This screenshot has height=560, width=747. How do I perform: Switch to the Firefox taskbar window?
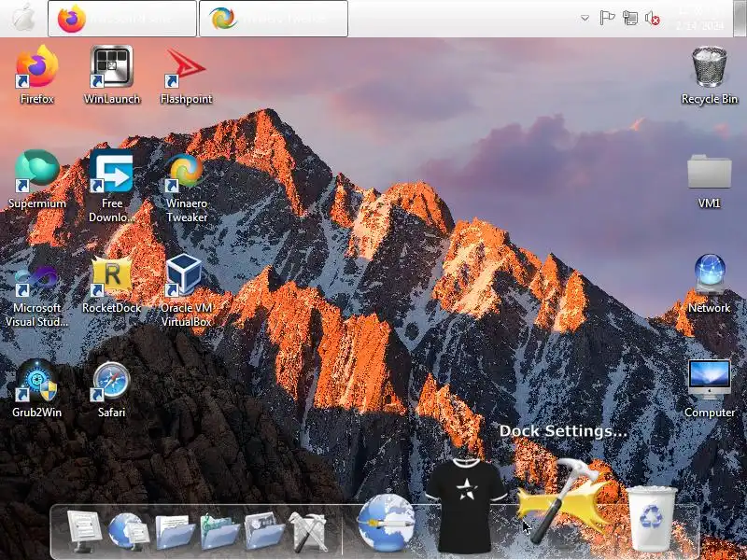coord(122,19)
